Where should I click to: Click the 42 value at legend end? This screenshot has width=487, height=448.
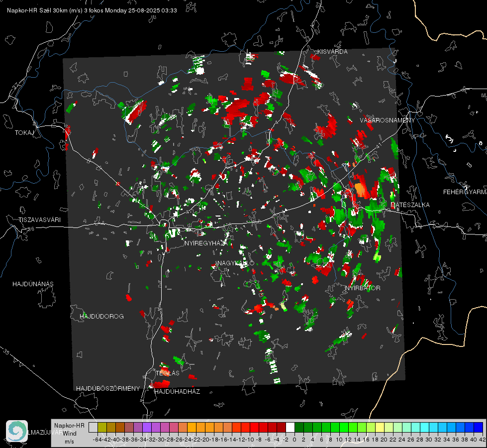click(x=483, y=440)
